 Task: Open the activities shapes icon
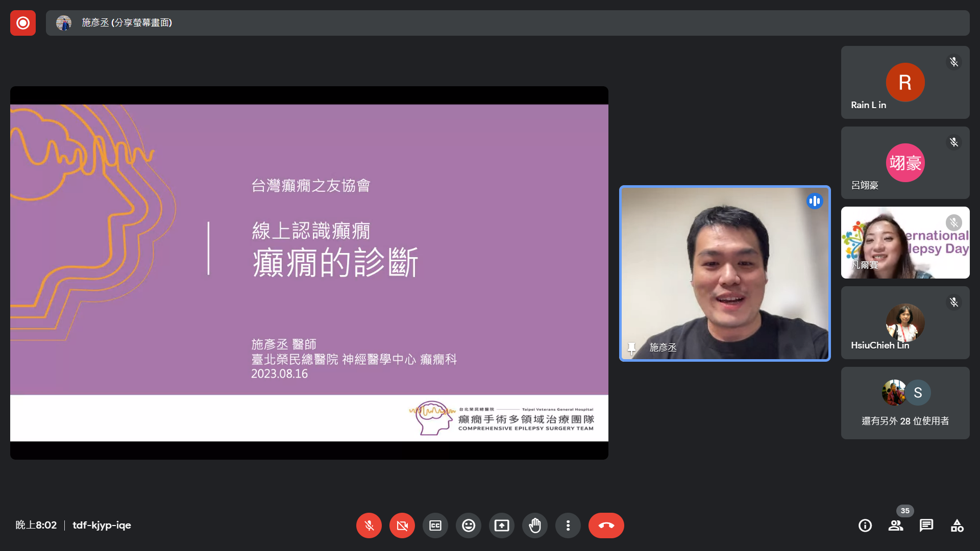957,525
